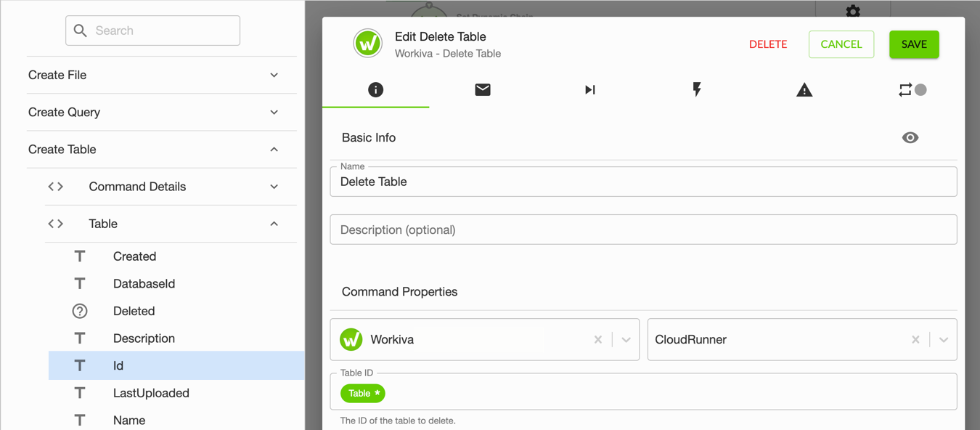Viewport: 980px width, 430px height.
Task: Open the Basic Info tab icon
Action: click(x=375, y=90)
